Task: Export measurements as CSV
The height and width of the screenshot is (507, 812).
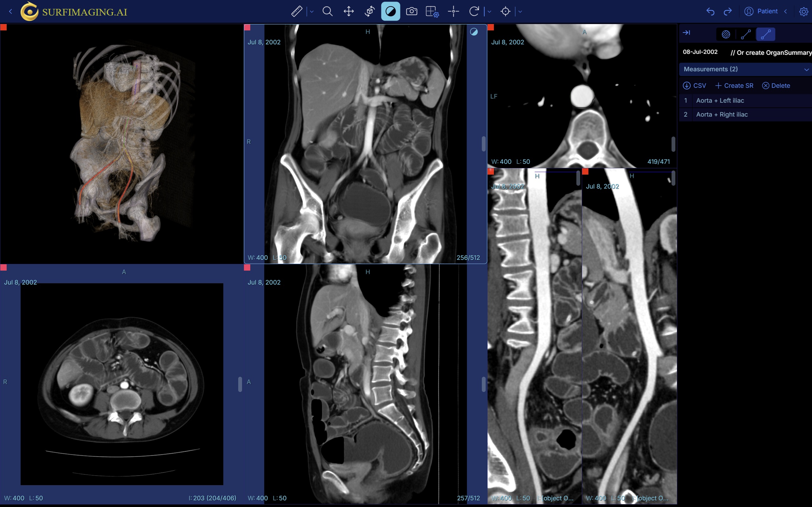Action: pyautogui.click(x=694, y=86)
